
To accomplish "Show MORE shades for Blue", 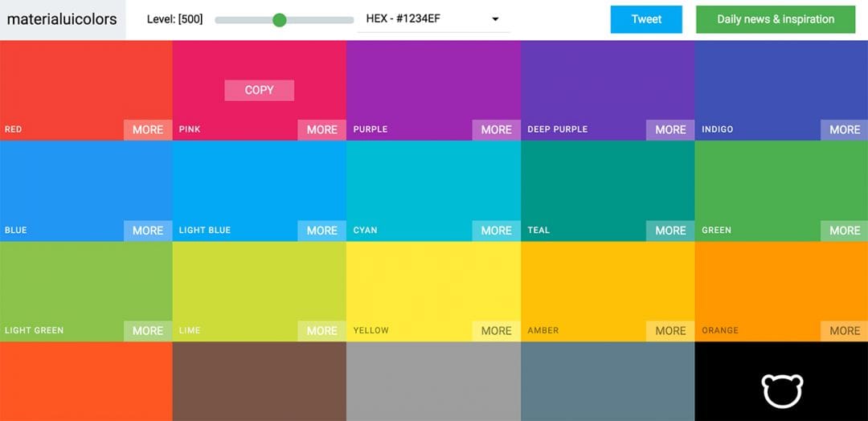I will (148, 231).
